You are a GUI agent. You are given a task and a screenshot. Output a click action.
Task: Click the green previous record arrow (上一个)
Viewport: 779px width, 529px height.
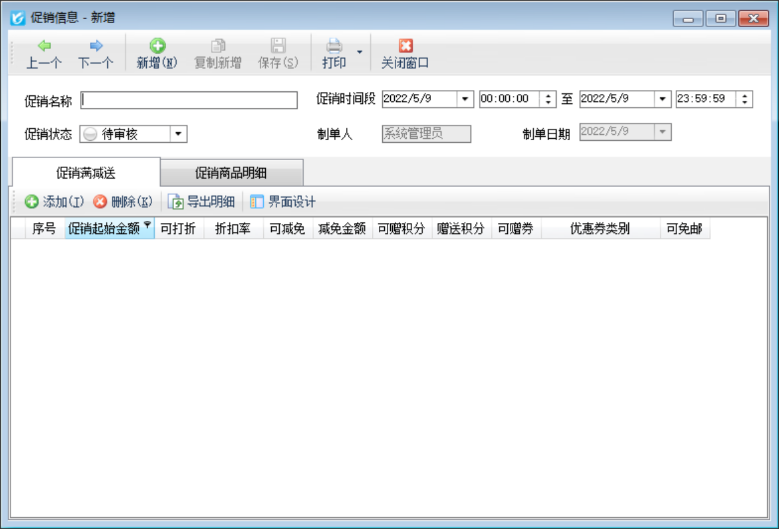click(x=44, y=46)
